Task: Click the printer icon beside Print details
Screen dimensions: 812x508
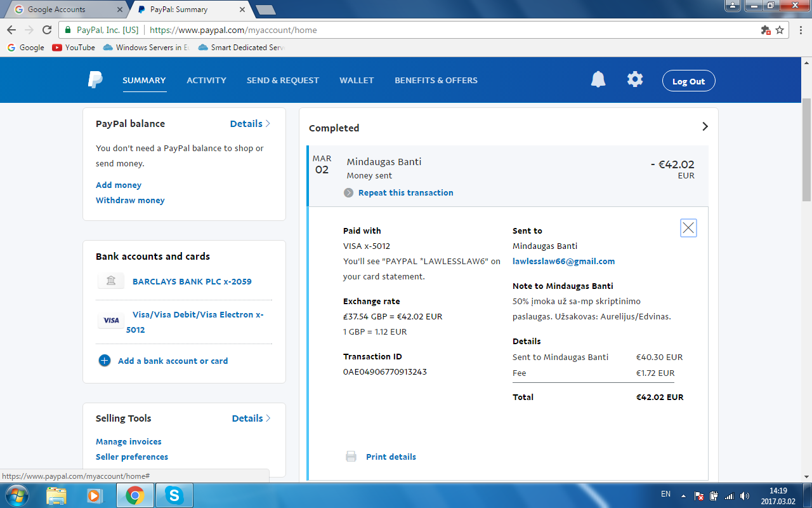Action: click(351, 457)
